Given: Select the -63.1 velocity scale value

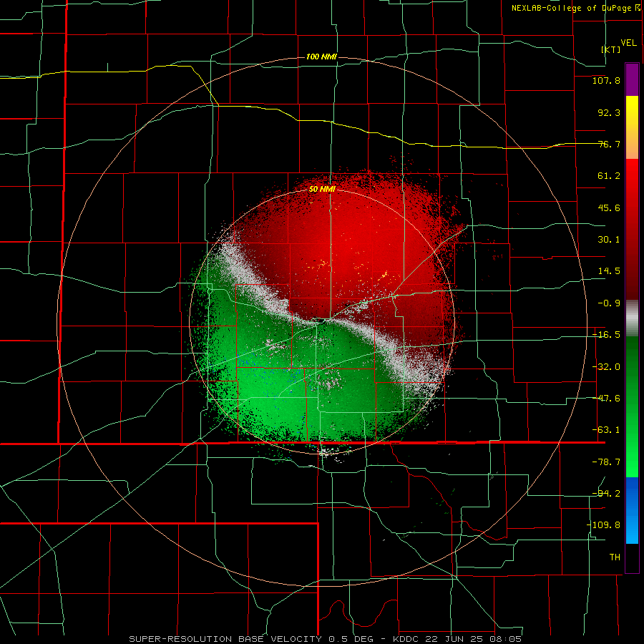Looking at the screenshot, I should click(x=606, y=430).
